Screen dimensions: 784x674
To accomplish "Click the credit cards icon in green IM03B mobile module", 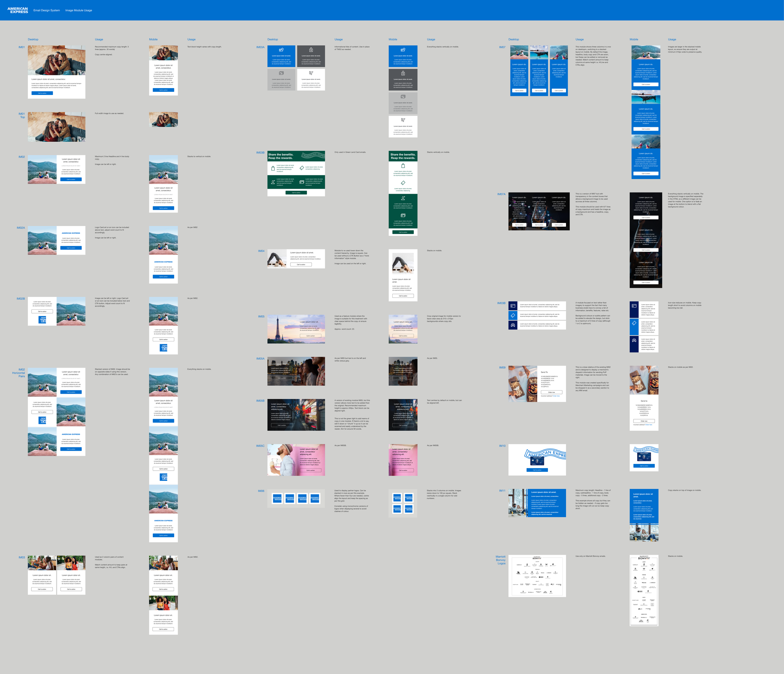I will click(x=403, y=215).
